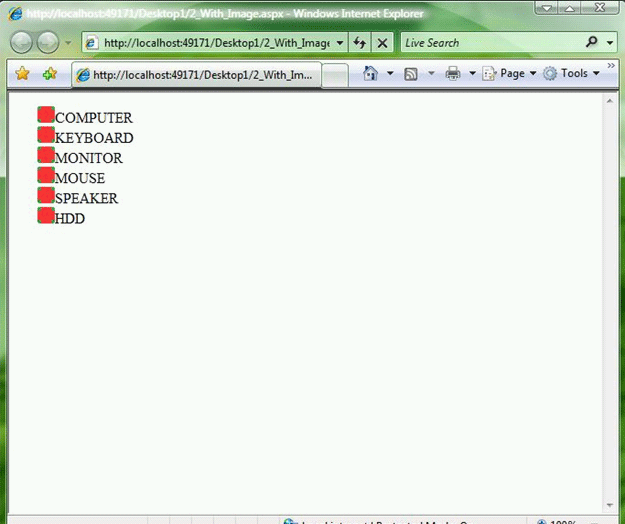Open a new blank tab

(x=335, y=75)
